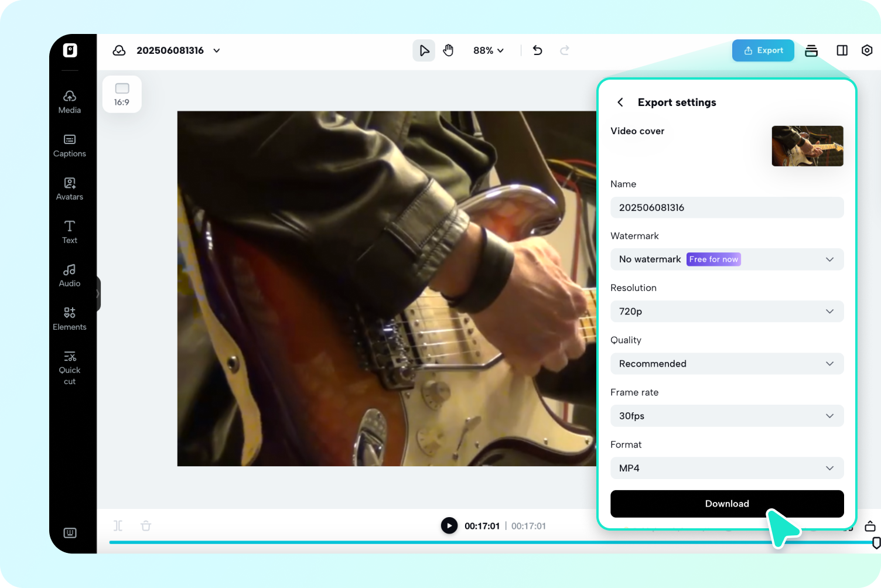Open the Format MP4 dropdown
The image size is (881, 588).
click(727, 468)
